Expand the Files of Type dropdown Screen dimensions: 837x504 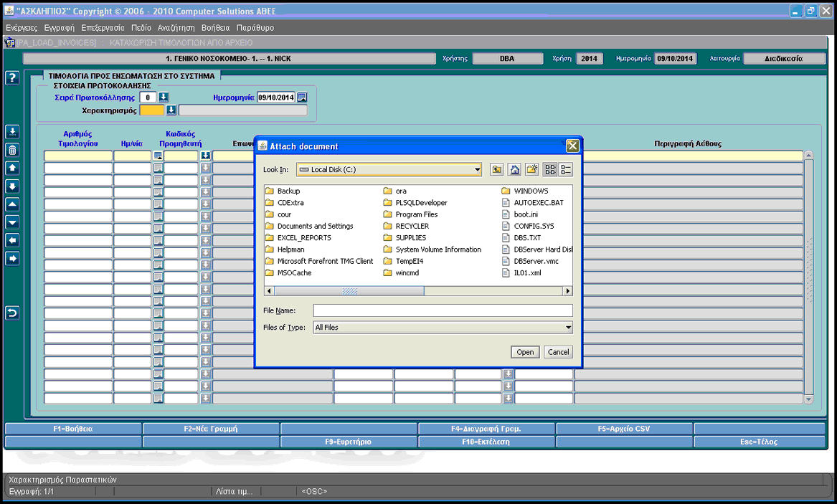568,328
